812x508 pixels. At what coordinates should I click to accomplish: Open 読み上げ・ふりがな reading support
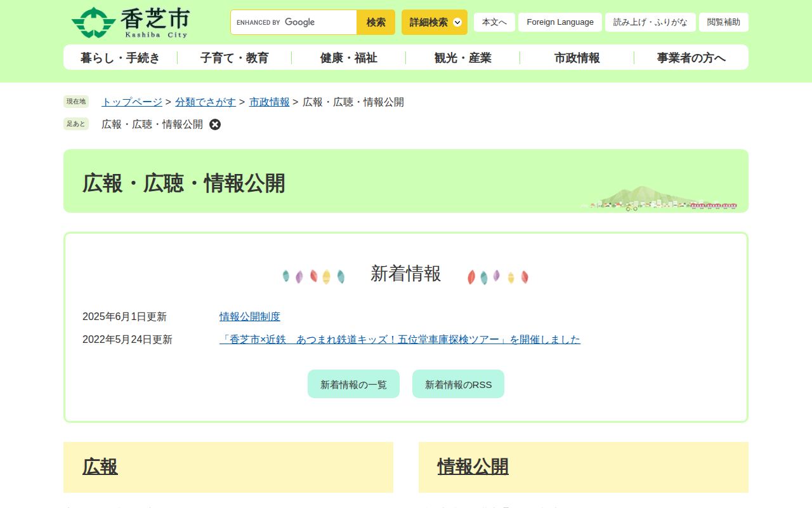click(650, 22)
